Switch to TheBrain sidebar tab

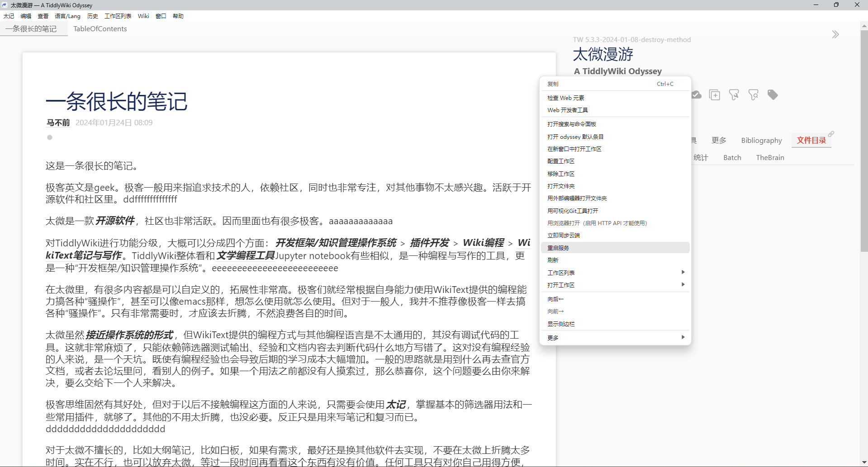(770, 157)
